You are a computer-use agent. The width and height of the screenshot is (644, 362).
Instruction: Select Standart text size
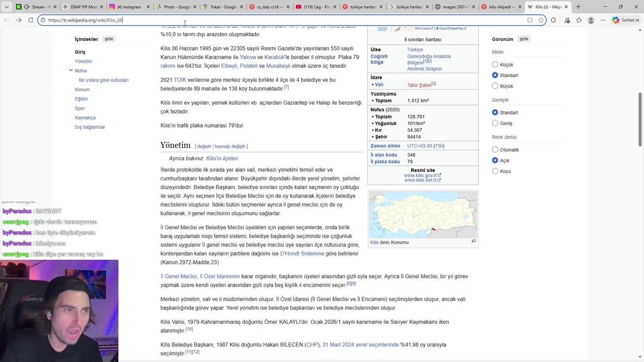(495, 75)
